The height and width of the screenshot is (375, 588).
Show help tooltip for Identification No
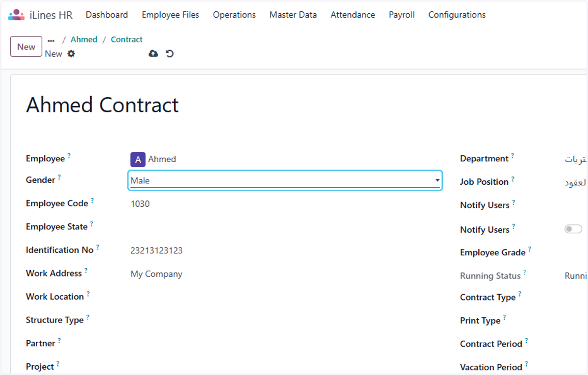click(98, 247)
